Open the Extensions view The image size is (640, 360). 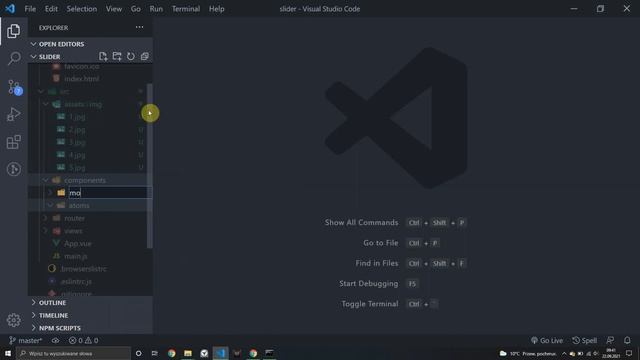click(x=13, y=142)
